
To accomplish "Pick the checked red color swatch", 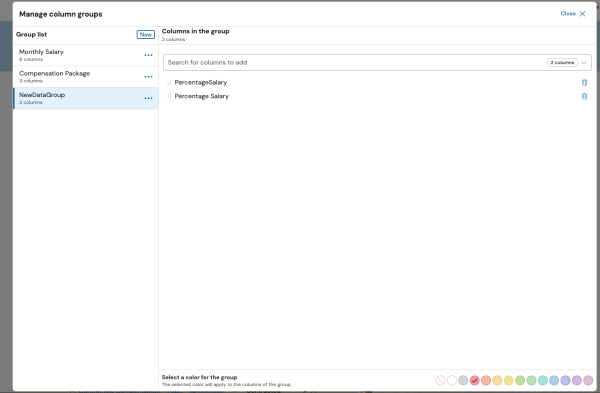I will click(x=474, y=380).
